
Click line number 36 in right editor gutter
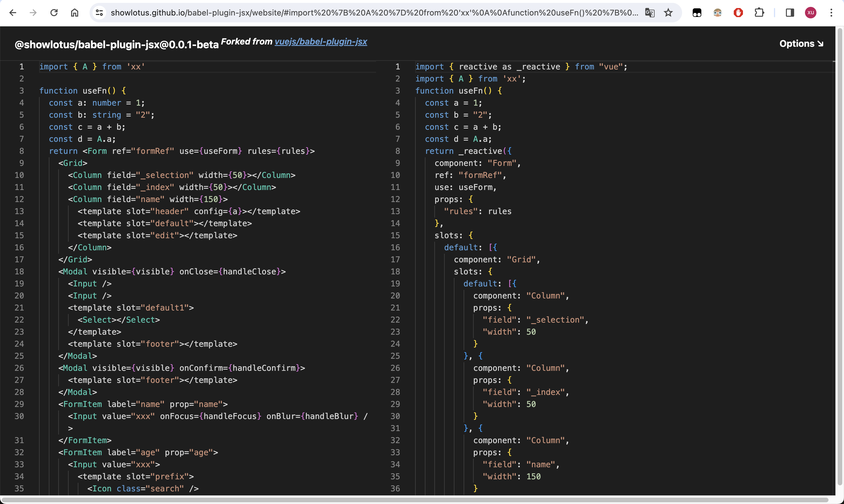pos(395,489)
